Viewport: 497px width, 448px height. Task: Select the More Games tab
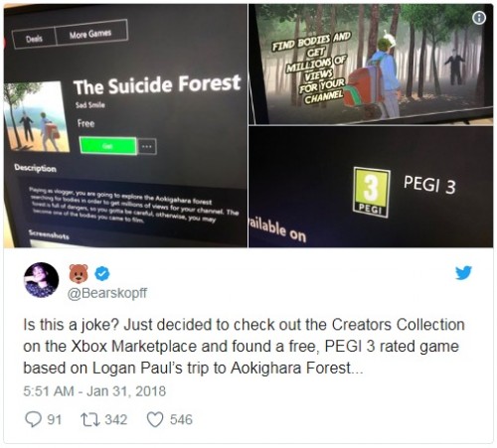tap(90, 33)
